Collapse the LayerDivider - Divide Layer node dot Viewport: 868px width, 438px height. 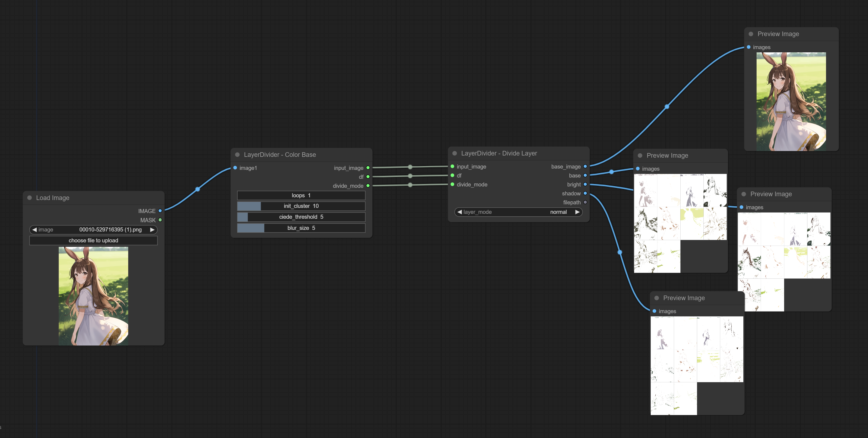coord(455,153)
